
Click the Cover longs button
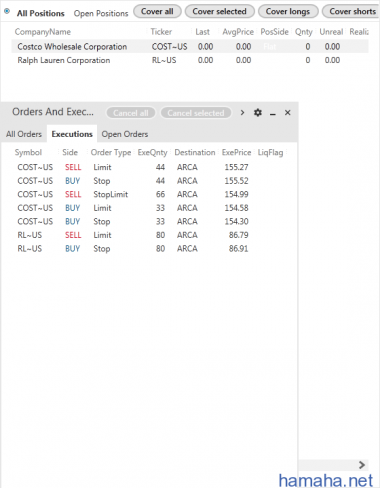pyautogui.click(x=288, y=11)
